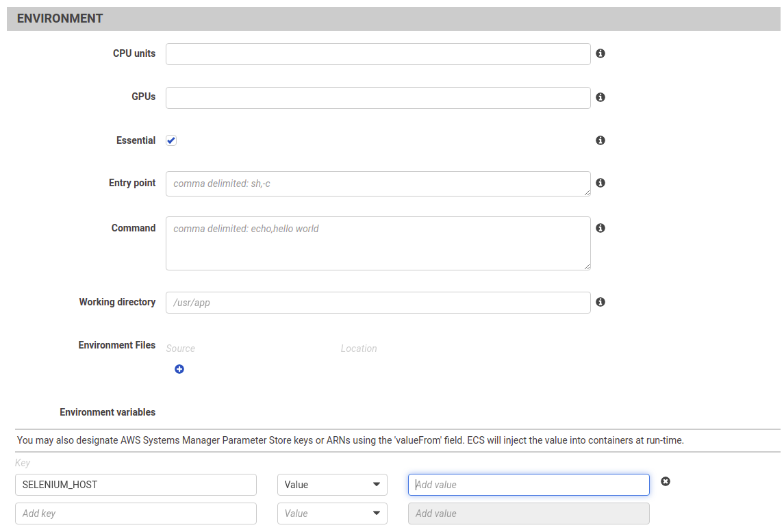Select the Working directory input field

[378, 303]
